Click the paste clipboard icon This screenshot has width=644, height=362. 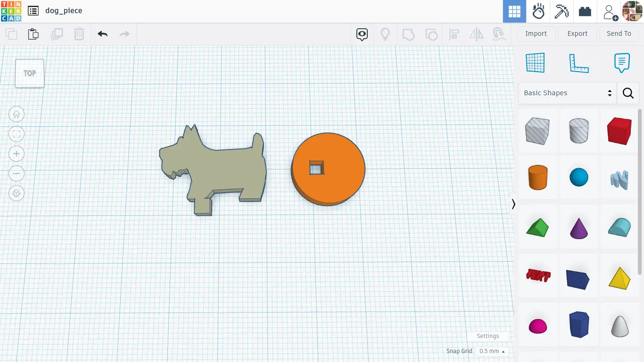click(33, 34)
